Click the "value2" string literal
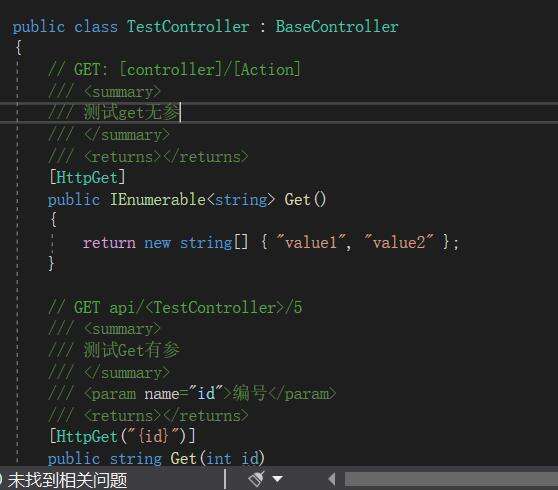This screenshot has width=558, height=490. click(x=399, y=242)
